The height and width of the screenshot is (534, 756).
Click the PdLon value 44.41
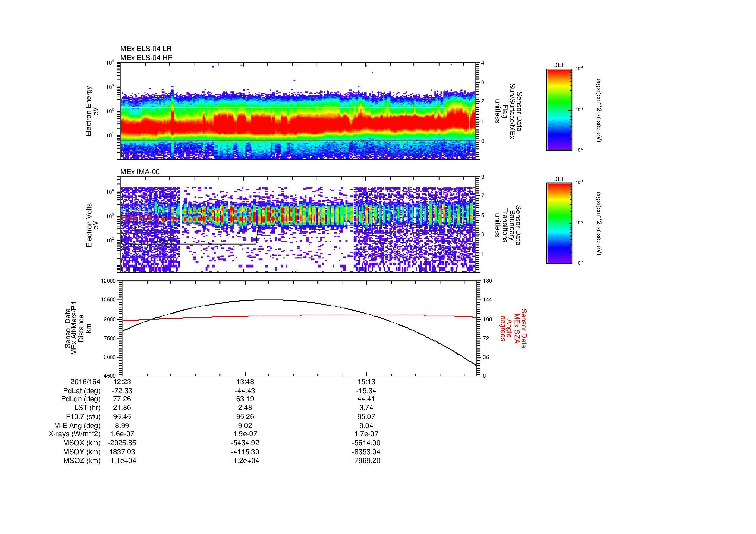pos(366,399)
